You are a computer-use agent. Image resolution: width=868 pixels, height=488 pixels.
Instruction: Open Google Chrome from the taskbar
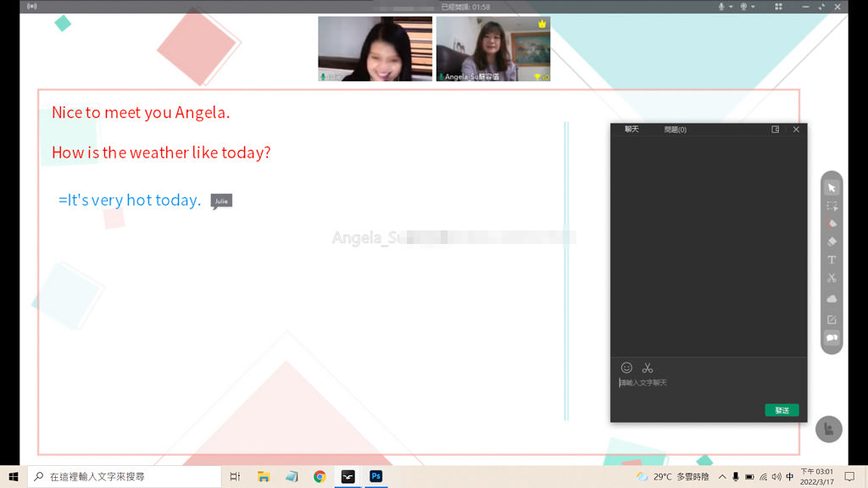[320, 476]
